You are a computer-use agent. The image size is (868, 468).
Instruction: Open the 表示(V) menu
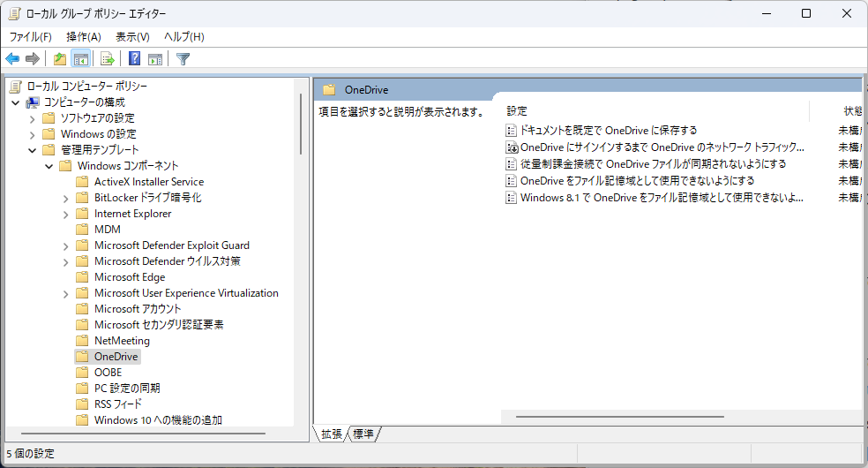[132, 36]
